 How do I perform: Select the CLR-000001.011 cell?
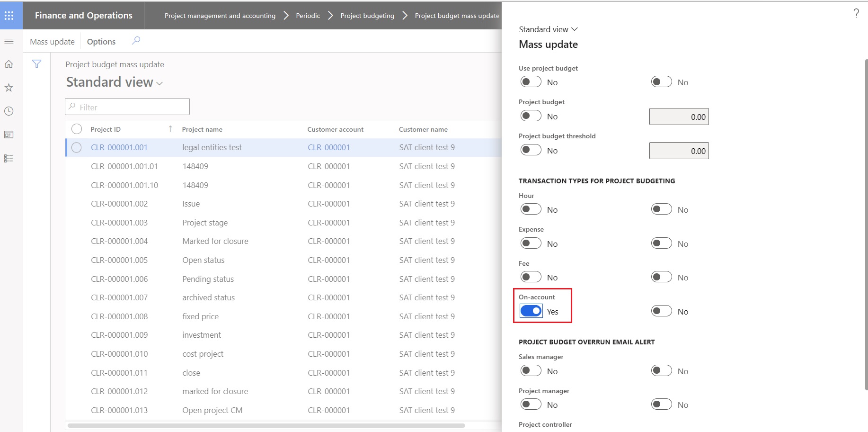[119, 373]
